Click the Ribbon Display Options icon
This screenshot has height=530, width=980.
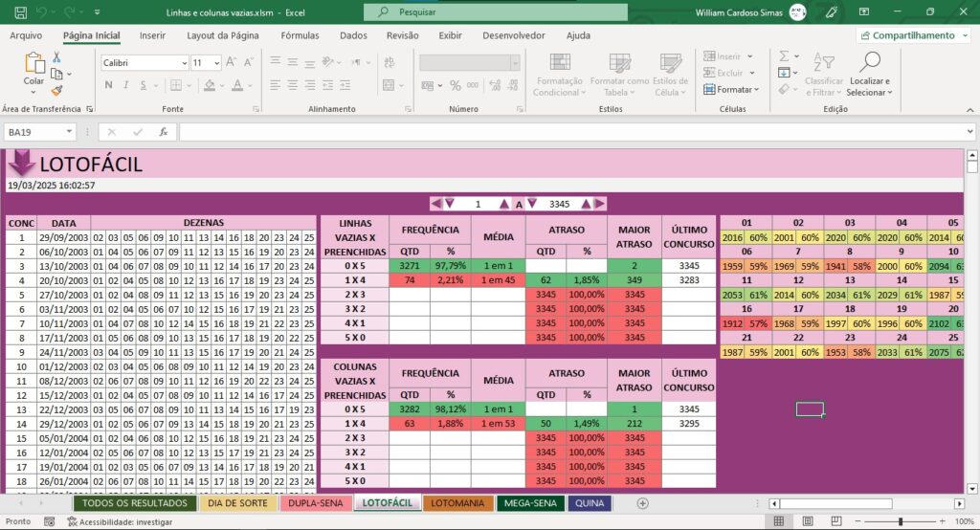864,11
